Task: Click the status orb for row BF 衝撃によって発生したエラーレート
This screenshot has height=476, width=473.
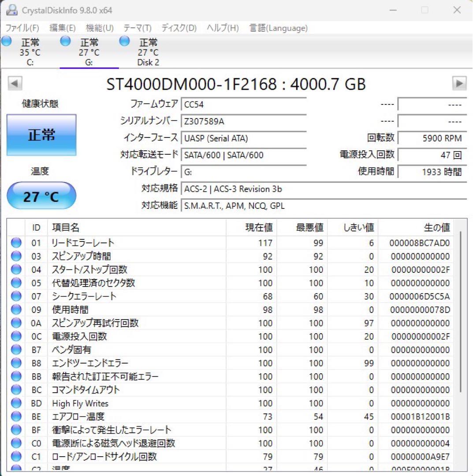Action: [16, 430]
